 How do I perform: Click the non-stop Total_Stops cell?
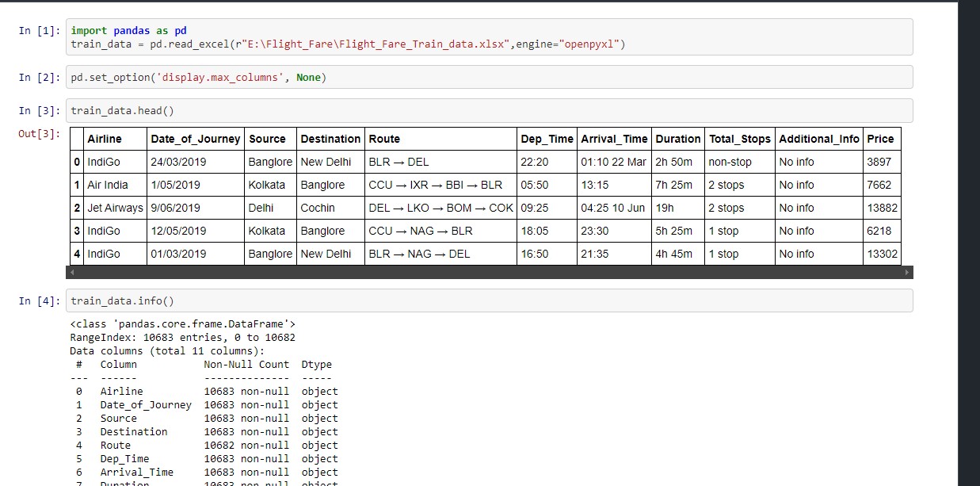741,162
